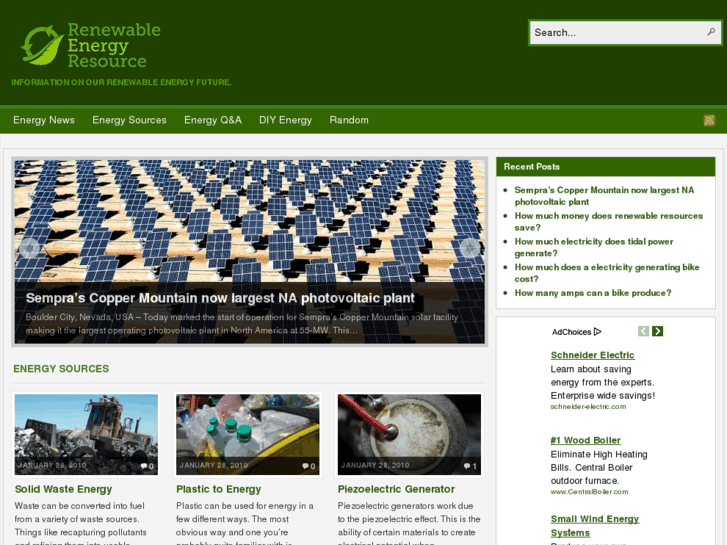Click the ENERGY SOURCES section heading

[61, 369]
